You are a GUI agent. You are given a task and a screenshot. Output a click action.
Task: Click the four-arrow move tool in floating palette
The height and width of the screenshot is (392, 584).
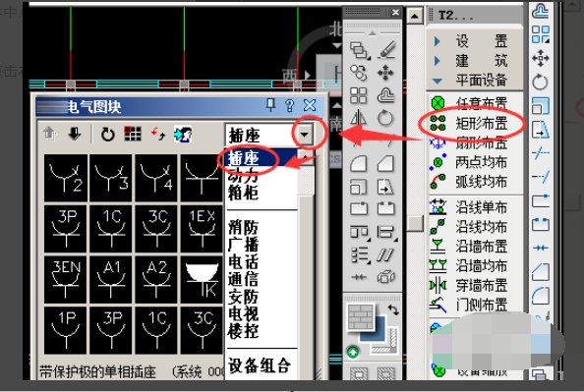point(385,73)
